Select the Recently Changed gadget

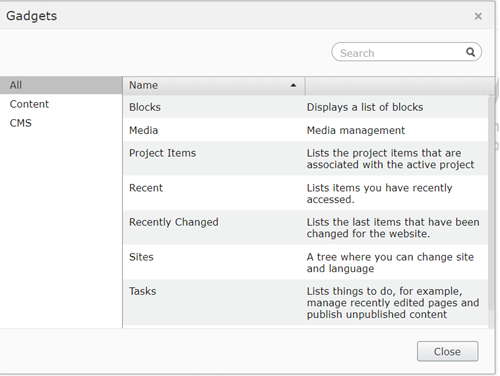[x=305, y=228]
